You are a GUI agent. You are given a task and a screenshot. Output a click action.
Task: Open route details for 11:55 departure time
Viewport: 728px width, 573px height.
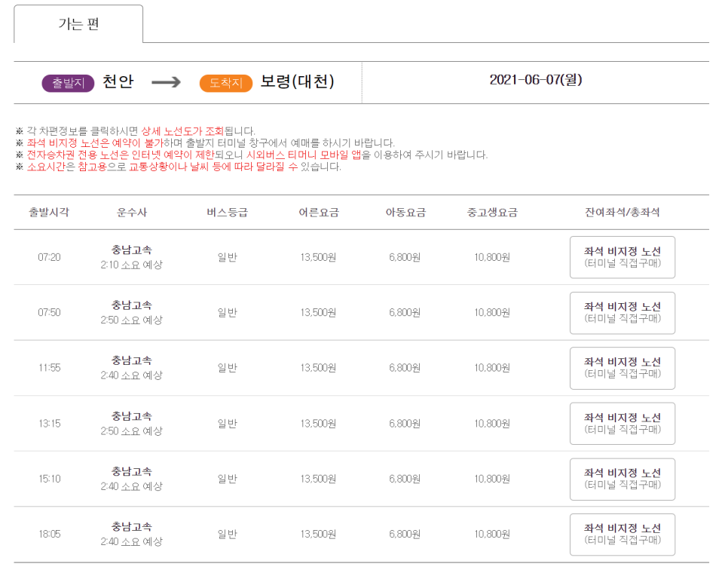[49, 368]
